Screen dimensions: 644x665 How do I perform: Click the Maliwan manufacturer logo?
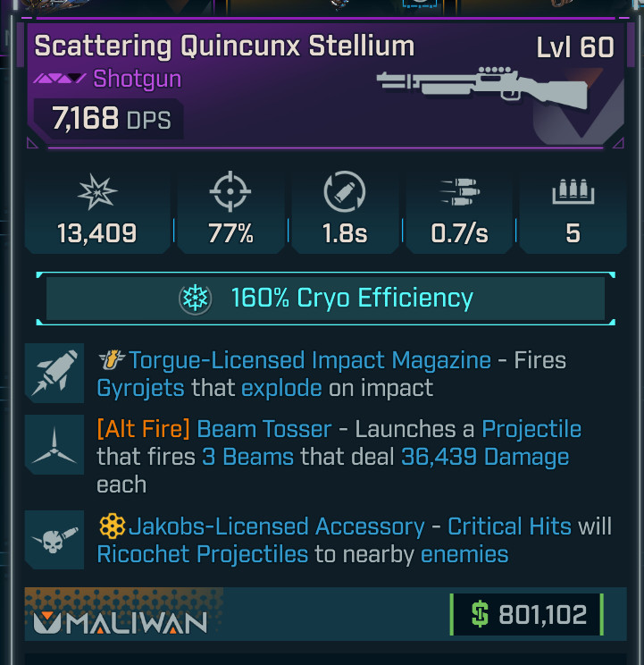[121, 623]
